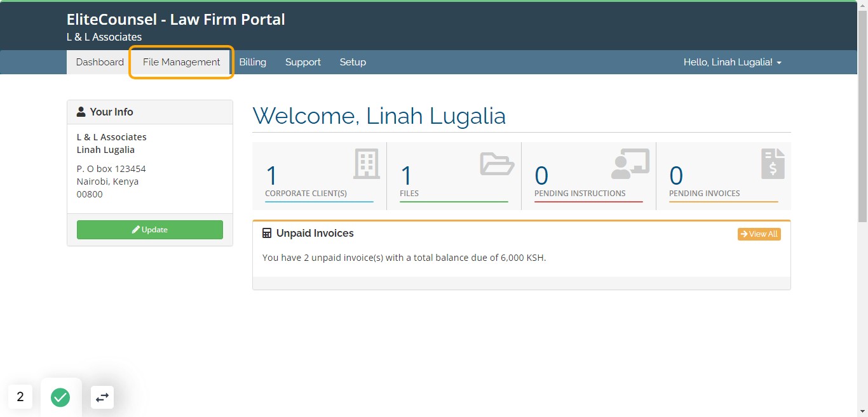
Task: Click the EliteCounsel - Law Firm Portal title
Action: [x=176, y=20]
